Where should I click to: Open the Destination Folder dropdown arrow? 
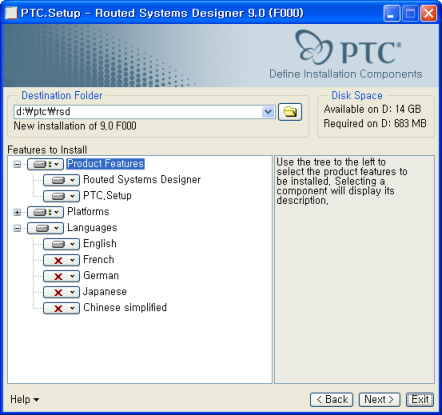[x=268, y=112]
